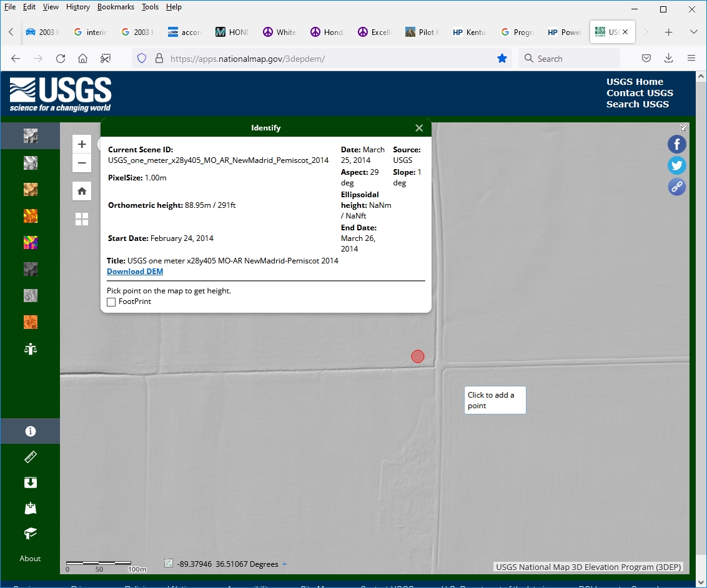Viewport: 707px width, 588px height.
Task: Zoom in on the map
Action: (82, 144)
